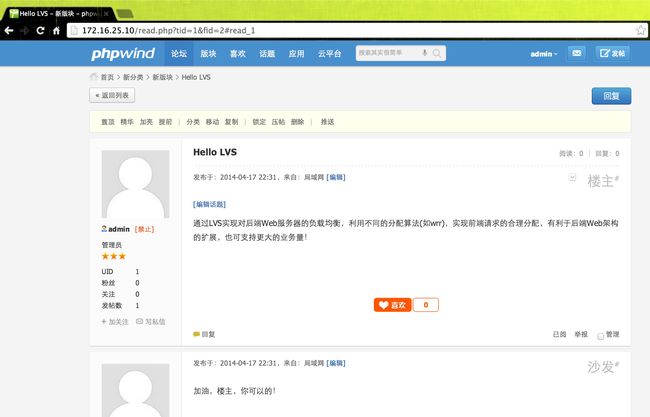Click the microphone icon in search box

click(424, 53)
